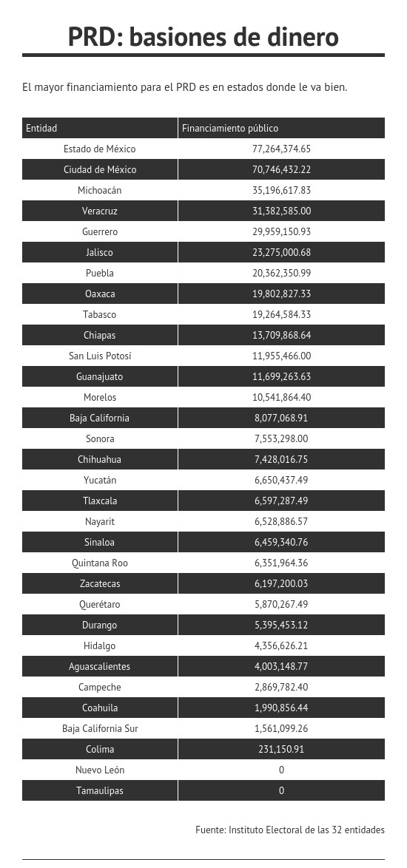Click the Entidad column header
This screenshot has width=407, height=868.
point(100,128)
